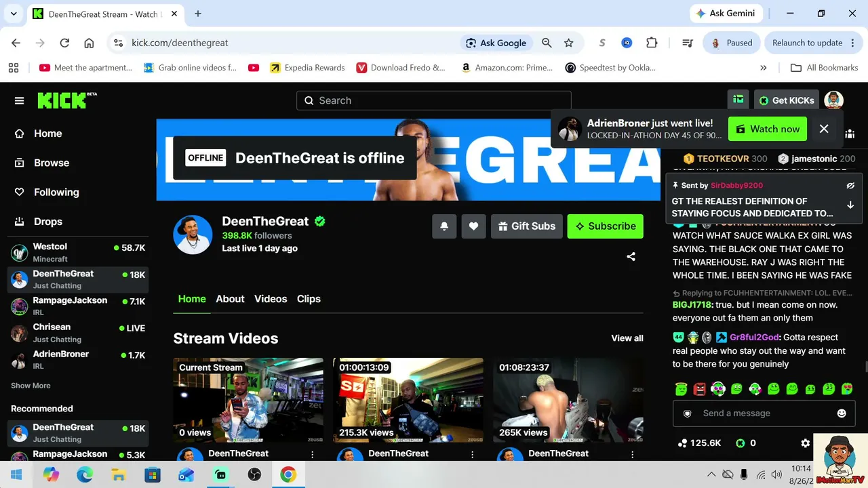Follow DeenTheGreat with the heart button
Screen dimensions: 868x488
point(473,226)
